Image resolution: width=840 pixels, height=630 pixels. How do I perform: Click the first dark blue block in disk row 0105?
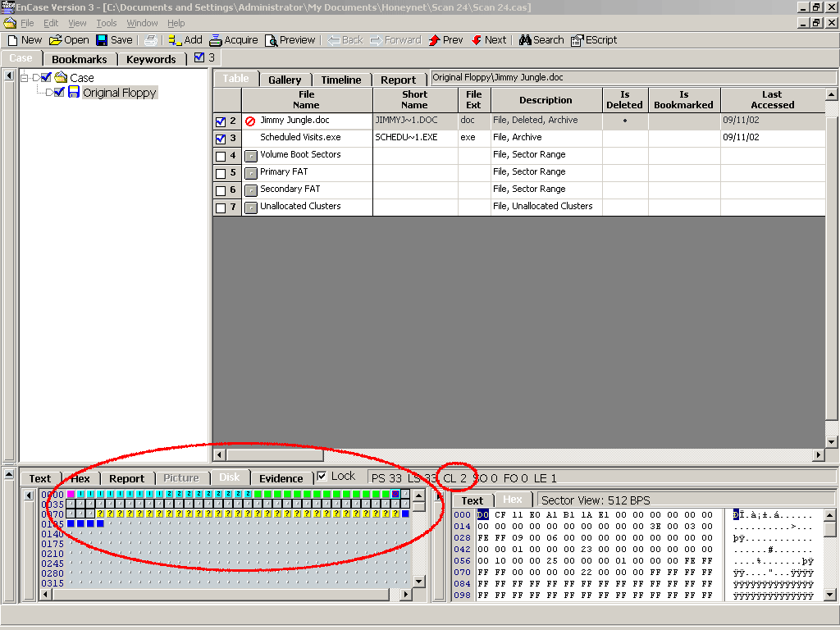click(71, 523)
